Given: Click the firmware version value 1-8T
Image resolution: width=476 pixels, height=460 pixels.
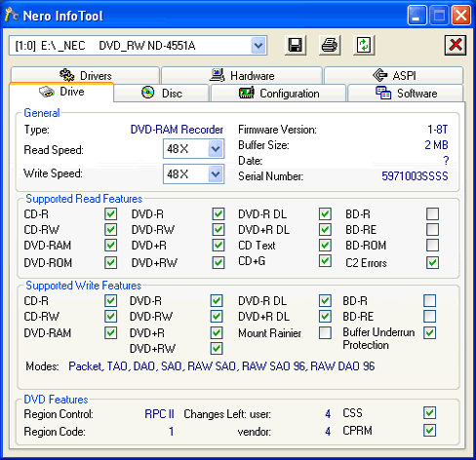Looking at the screenshot, I should 437,130.
